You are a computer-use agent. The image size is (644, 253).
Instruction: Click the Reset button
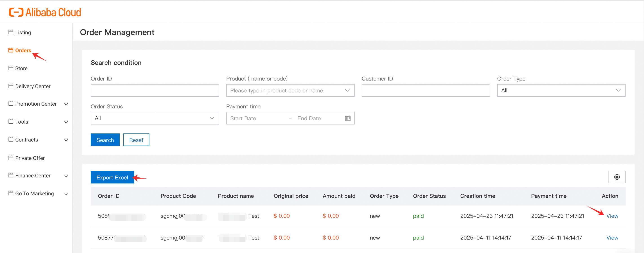tap(136, 140)
